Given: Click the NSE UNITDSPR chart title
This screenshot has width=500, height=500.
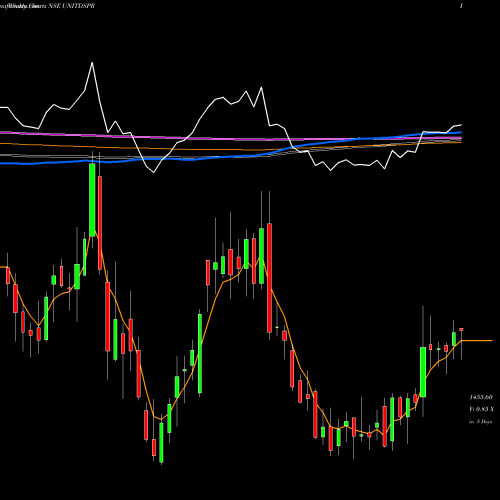Looking at the screenshot, I should (x=71, y=6).
